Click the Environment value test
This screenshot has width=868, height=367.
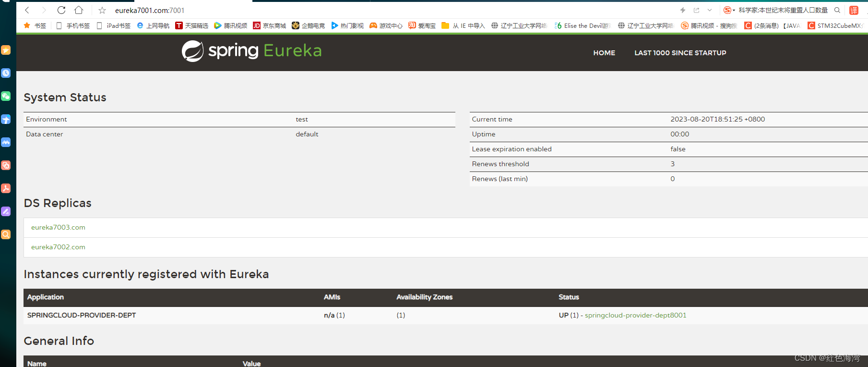click(x=302, y=119)
